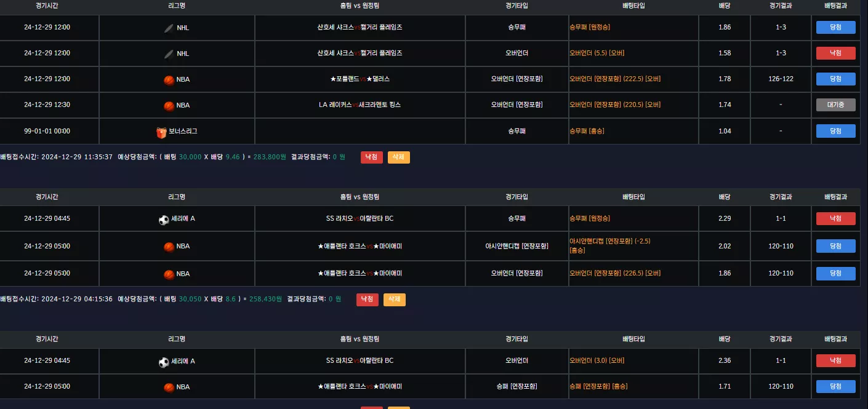Click SS 라치오 vs 아탈란타 BC in third table
This screenshot has width=868, height=409.
360,361
